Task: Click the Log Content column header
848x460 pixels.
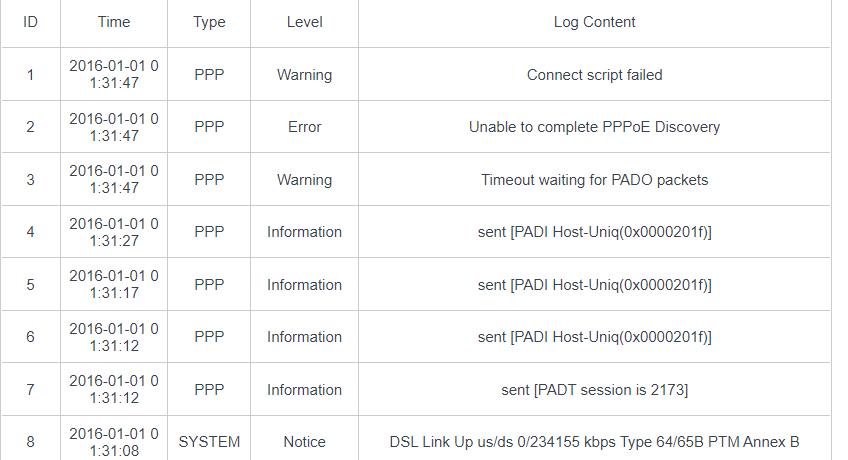Action: tap(594, 22)
